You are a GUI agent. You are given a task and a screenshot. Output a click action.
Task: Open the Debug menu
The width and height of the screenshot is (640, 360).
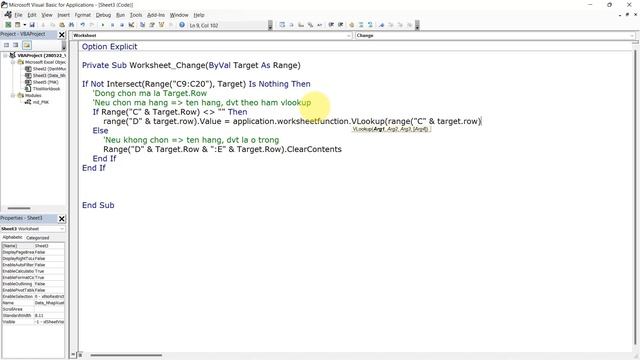pyautogui.click(x=103, y=15)
